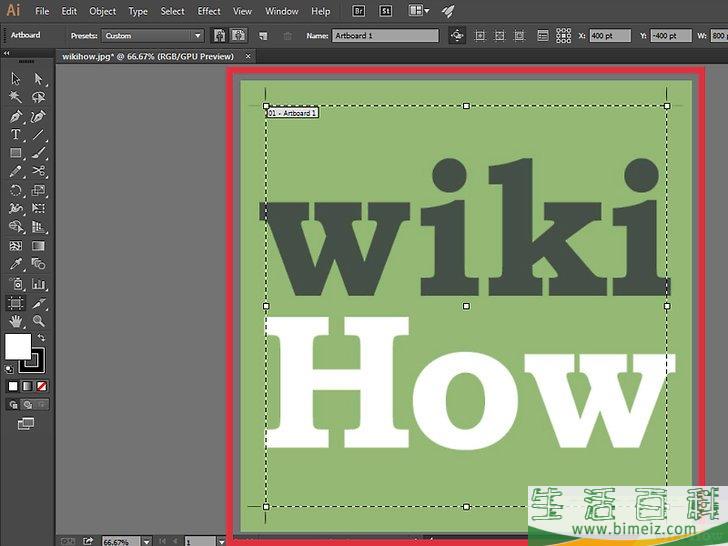
Task: Select the Direct Selection tool
Action: click(39, 79)
